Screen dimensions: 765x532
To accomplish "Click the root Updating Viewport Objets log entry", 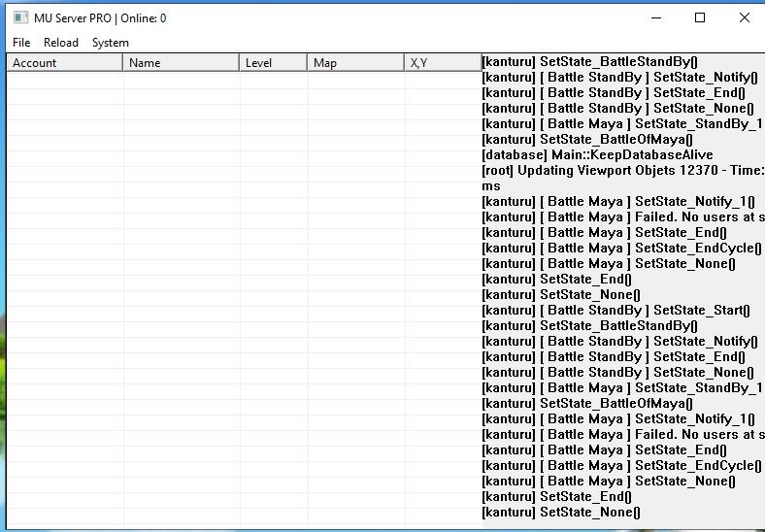I will coord(622,171).
